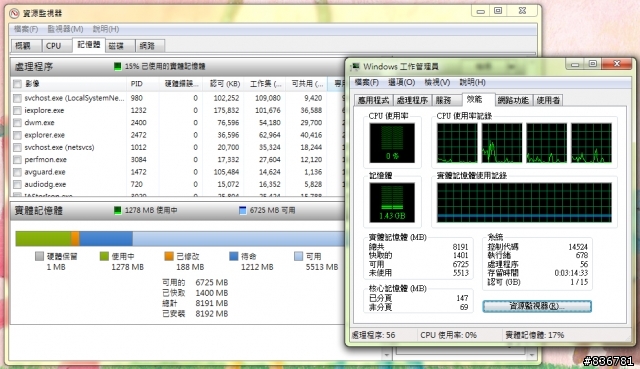
Task: Switch to 處理程序 tab in Task Manager
Action: click(x=412, y=100)
